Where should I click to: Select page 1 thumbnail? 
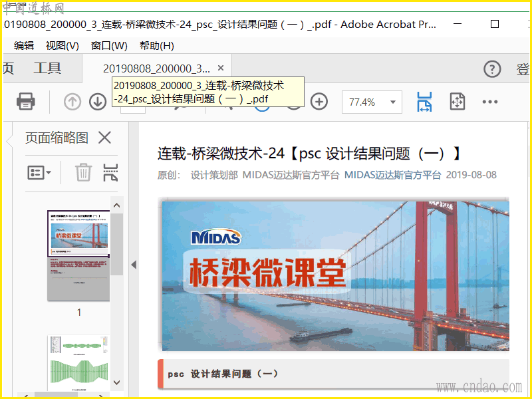78,255
